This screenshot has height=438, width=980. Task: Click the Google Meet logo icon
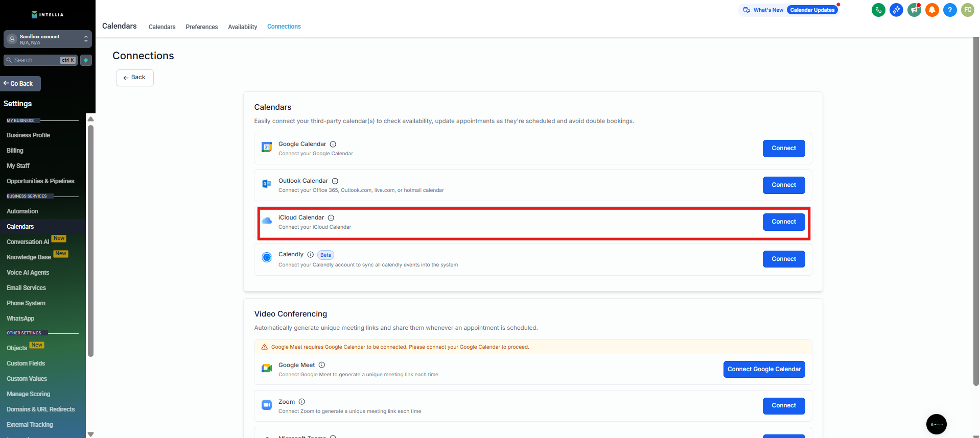click(267, 368)
